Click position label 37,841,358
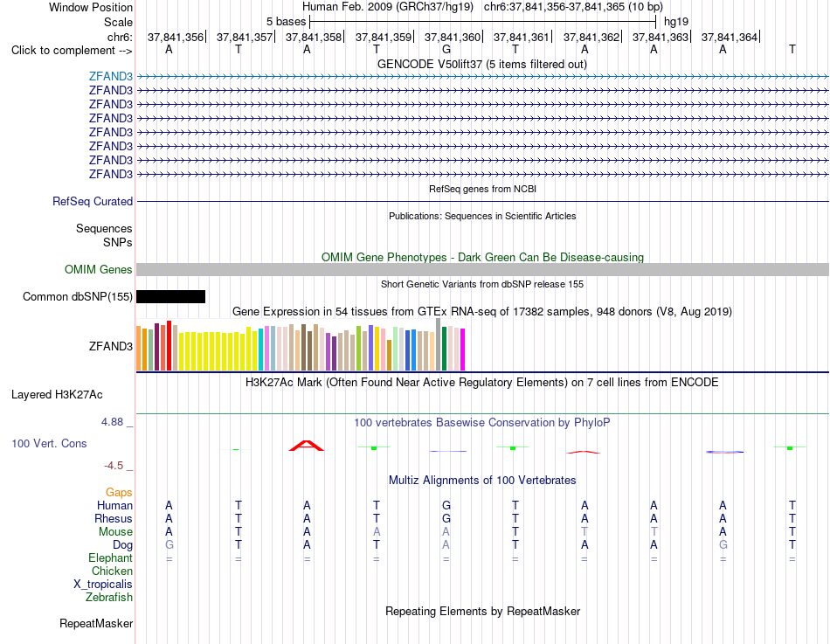 click(x=314, y=37)
